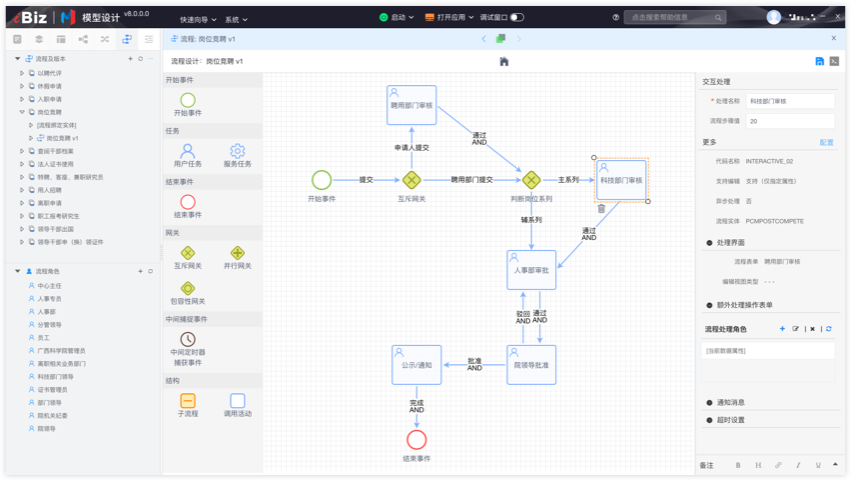
Task: Open the 快速向导 dropdown menu
Action: tap(198, 20)
